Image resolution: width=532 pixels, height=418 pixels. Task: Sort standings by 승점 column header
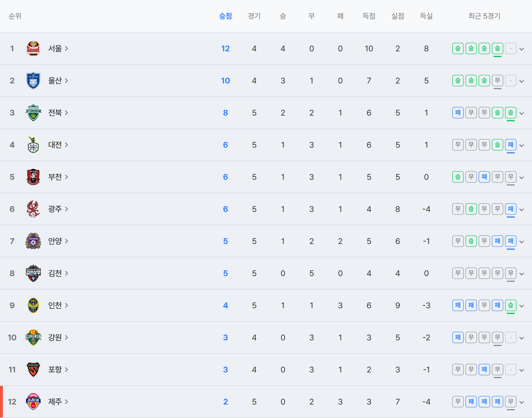click(225, 16)
